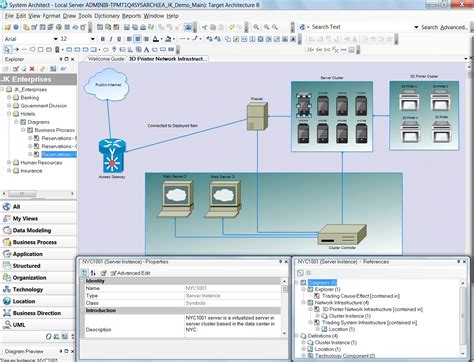This screenshot has width=474, height=362.
Task: Toggle Underline formatting
Action: click(119, 39)
